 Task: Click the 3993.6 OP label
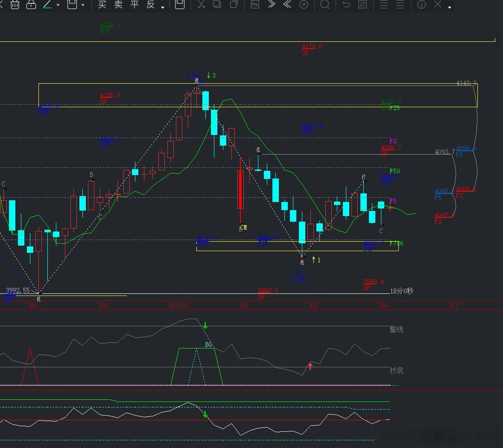pyautogui.click(x=268, y=293)
